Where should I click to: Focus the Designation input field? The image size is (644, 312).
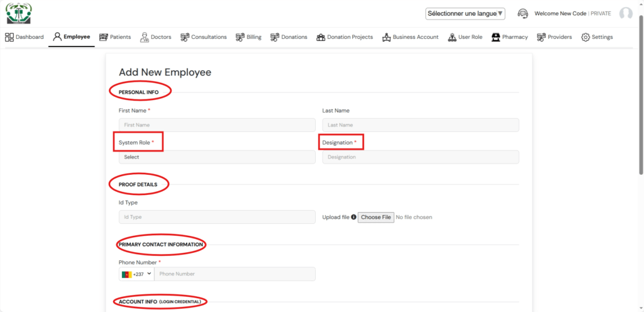coord(421,157)
